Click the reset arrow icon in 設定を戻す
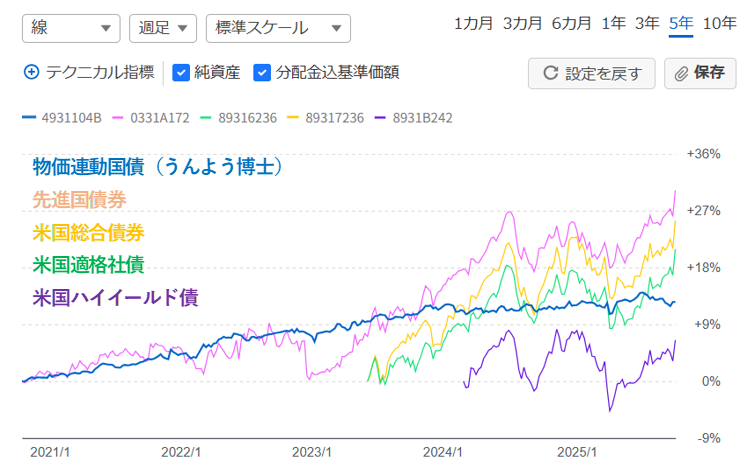751x470 pixels. coord(550,73)
